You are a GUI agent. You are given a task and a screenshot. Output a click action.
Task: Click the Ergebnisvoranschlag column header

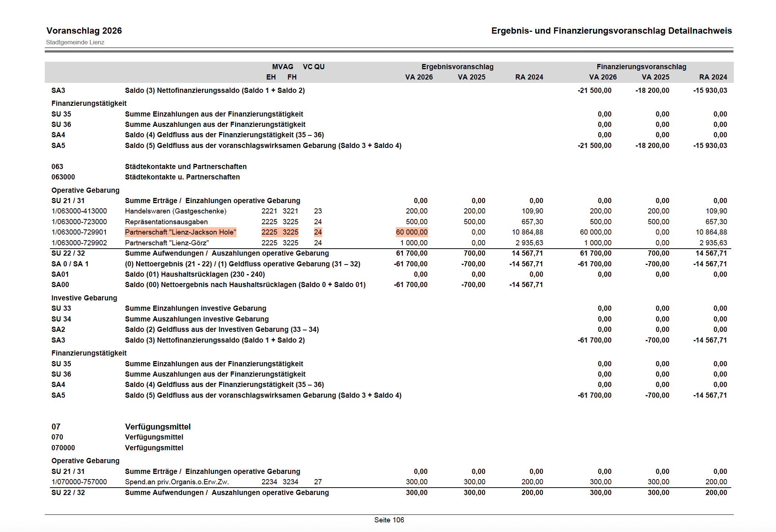coord(457,67)
